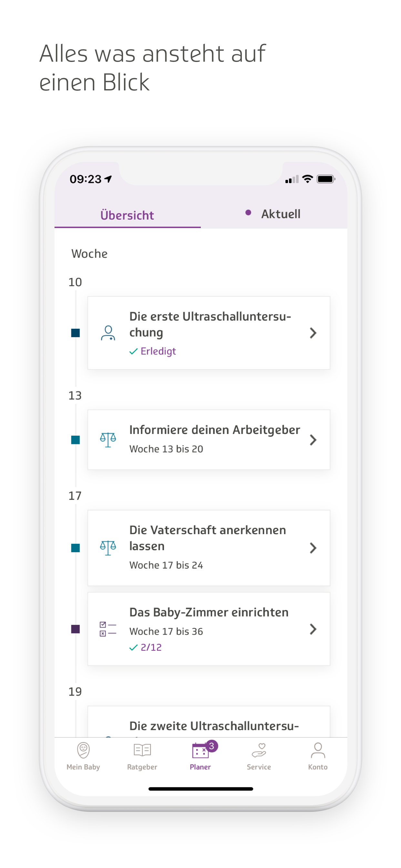Tap the Planer calendar icon
Image resolution: width=401 pixels, height=868 pixels.
click(200, 751)
